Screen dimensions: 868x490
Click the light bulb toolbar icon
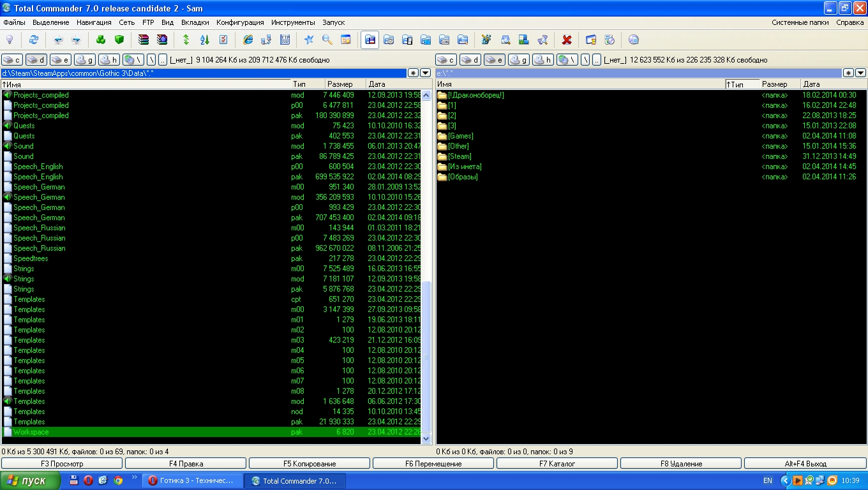10,40
